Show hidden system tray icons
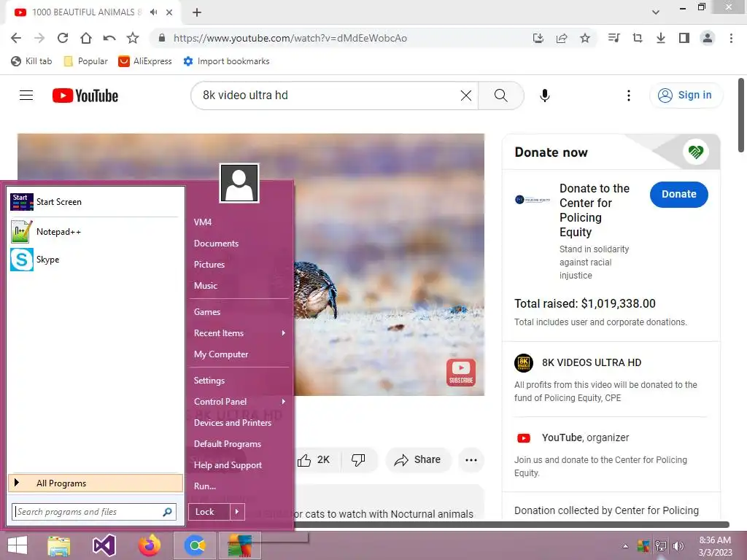This screenshot has height=560, width=747. [625, 546]
